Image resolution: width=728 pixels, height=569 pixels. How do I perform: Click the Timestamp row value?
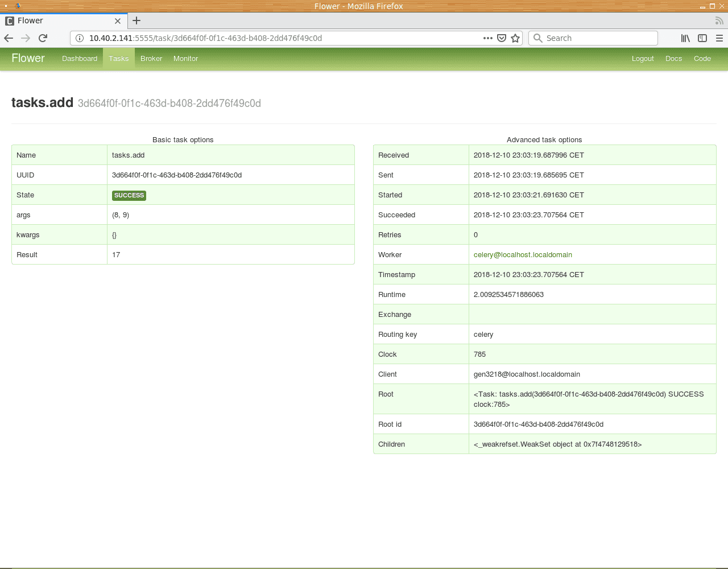tap(529, 275)
